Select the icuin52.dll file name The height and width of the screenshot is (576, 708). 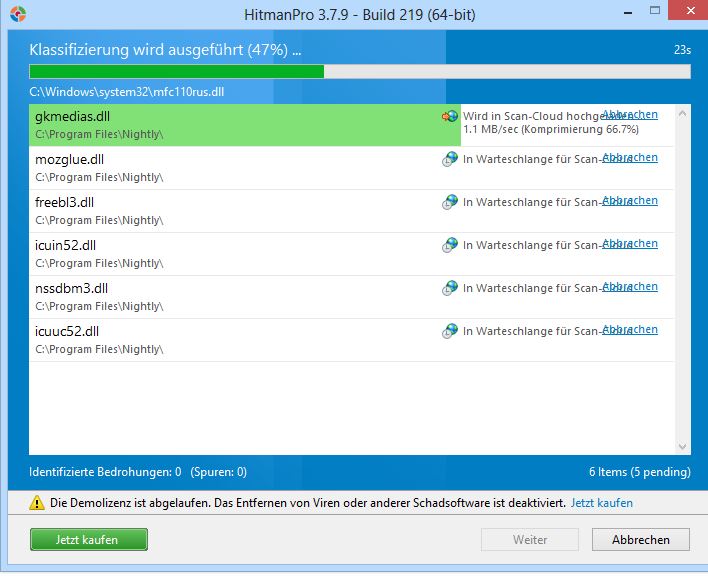[65, 245]
